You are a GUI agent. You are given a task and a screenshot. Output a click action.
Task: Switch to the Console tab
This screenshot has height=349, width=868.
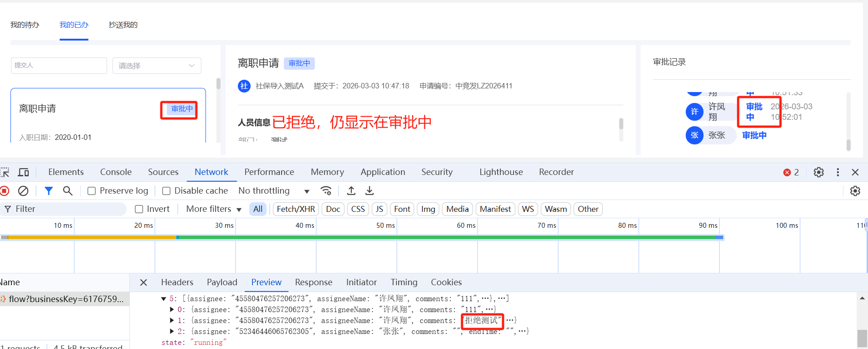click(116, 172)
